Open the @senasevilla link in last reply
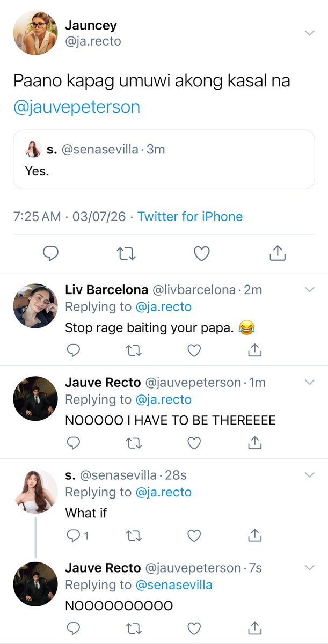Screen dimensions: 328x644 pos(173,584)
